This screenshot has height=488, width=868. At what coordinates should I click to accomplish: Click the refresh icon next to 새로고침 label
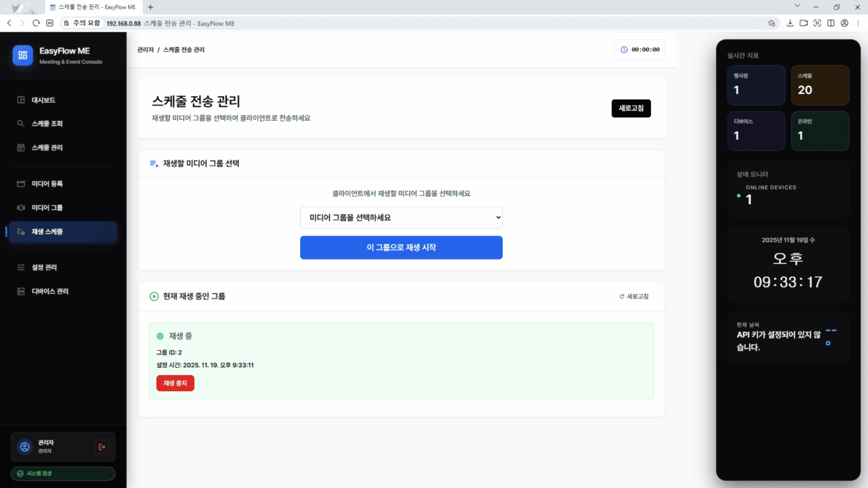pos(621,296)
